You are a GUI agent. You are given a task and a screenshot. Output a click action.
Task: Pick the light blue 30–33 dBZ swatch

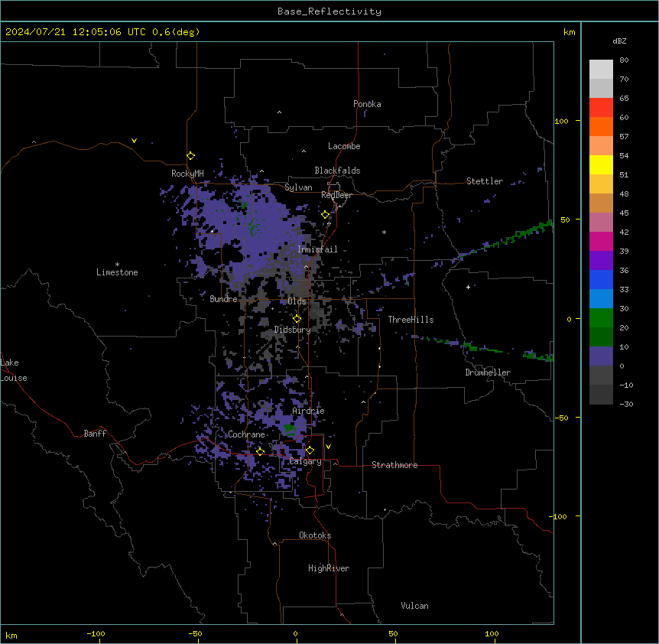(601, 299)
